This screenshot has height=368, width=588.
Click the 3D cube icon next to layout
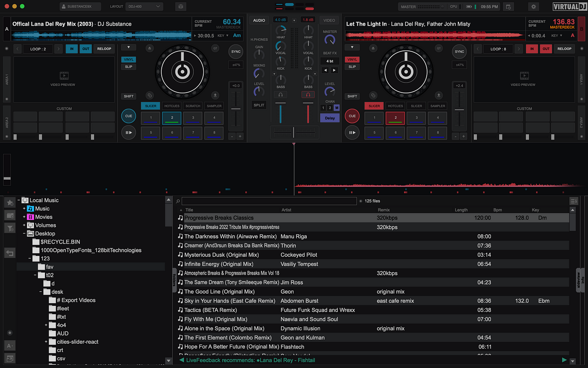181,7
